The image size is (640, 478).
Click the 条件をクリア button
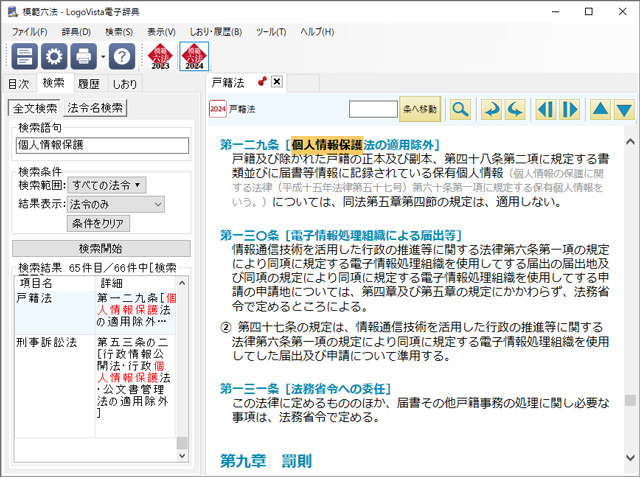[x=98, y=223]
